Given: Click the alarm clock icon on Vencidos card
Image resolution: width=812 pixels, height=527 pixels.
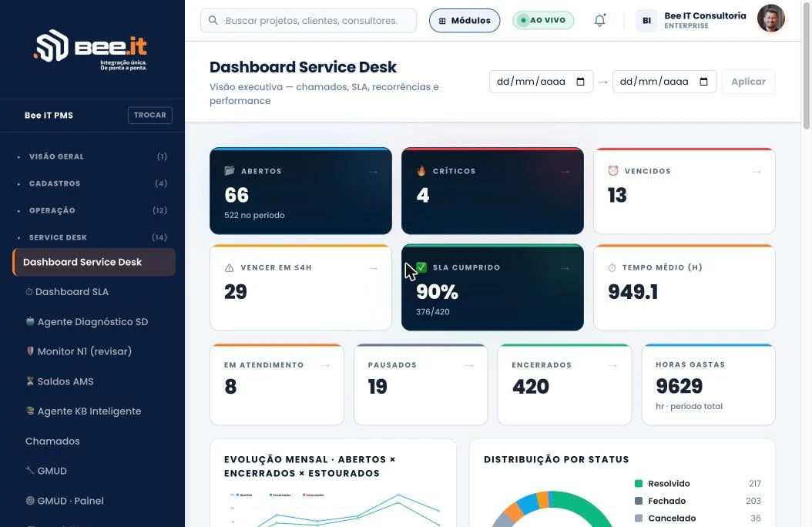Looking at the screenshot, I should point(613,171).
